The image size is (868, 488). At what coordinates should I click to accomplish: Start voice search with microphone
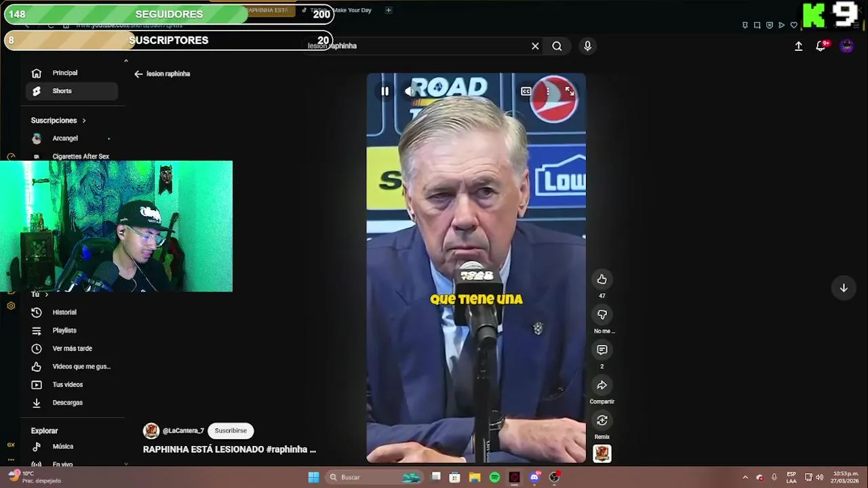tap(587, 46)
